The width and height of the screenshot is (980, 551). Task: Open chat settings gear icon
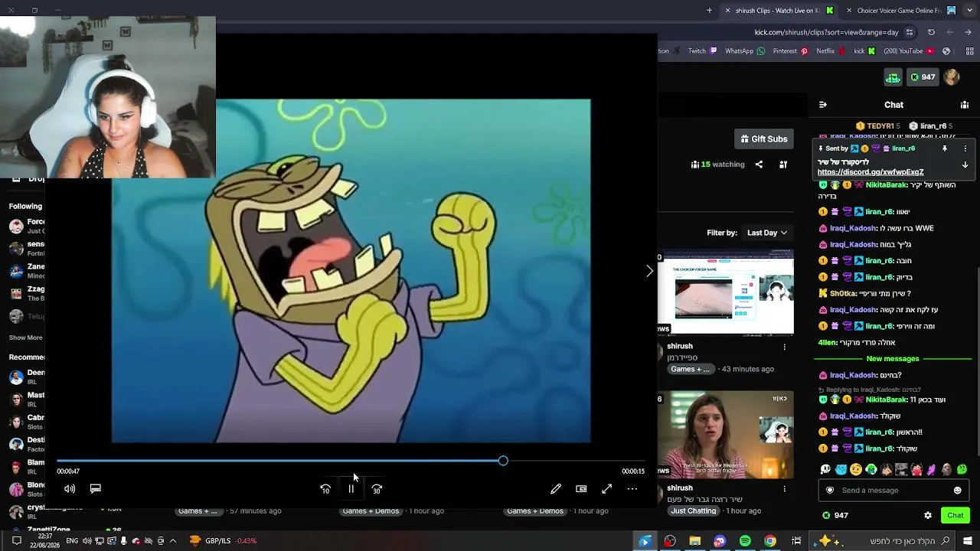[928, 516]
